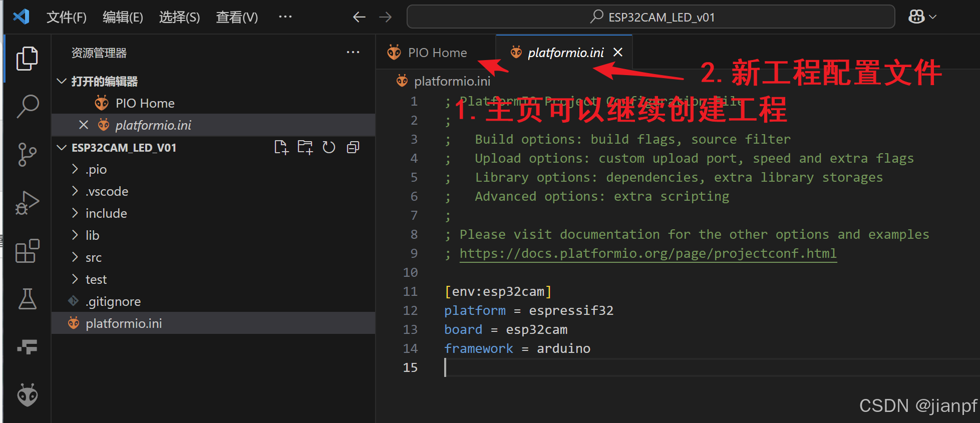Image resolution: width=980 pixels, height=423 pixels.
Task: Click the 'platform = espressif32' line
Action: 529,310
